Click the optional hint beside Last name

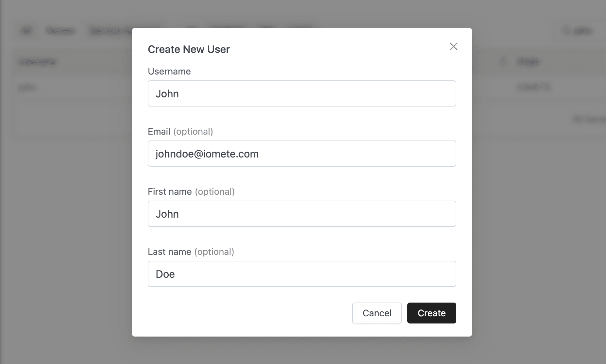click(214, 252)
